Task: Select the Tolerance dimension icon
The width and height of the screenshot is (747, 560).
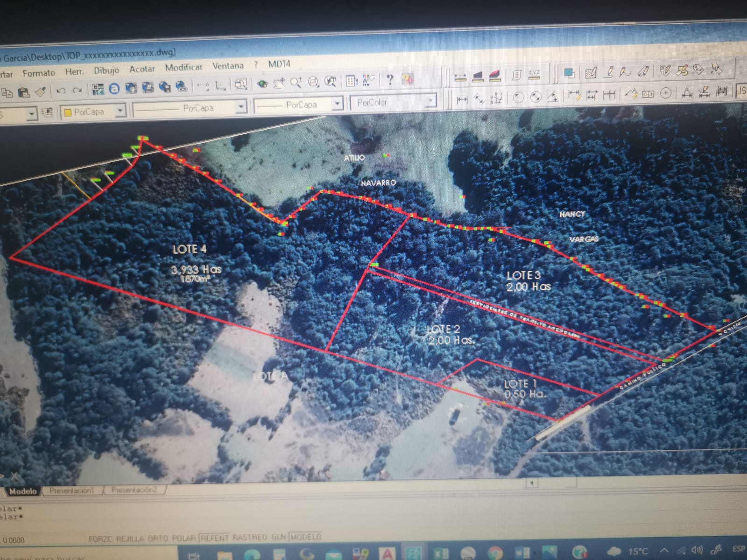Action: [x=648, y=93]
